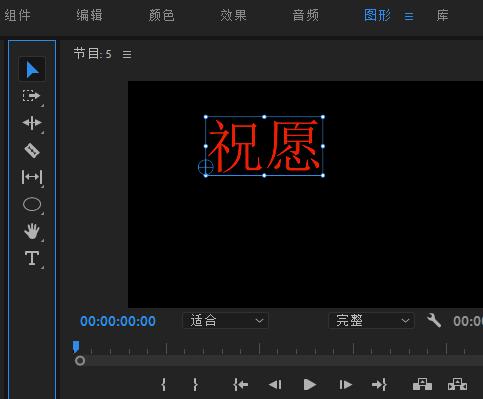Image resolution: width=483 pixels, height=399 pixels.
Task: Open the 完整 playback resolution dropdown
Action: pos(371,321)
